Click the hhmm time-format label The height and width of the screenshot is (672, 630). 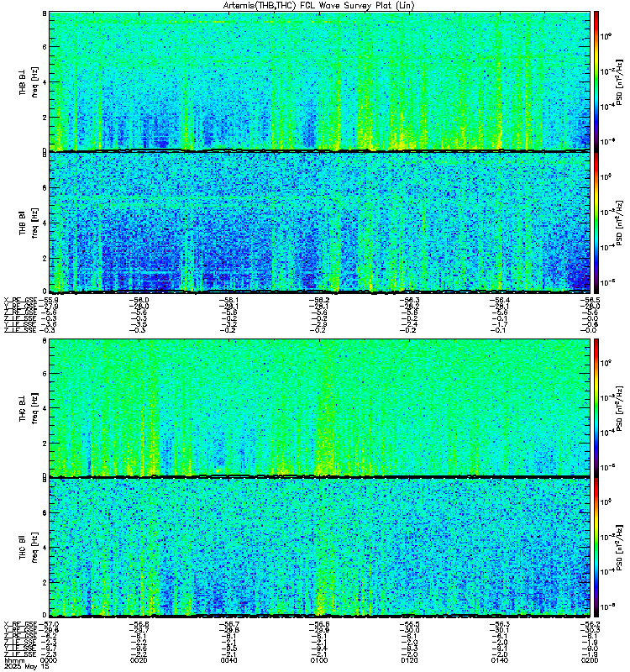click(x=13, y=660)
